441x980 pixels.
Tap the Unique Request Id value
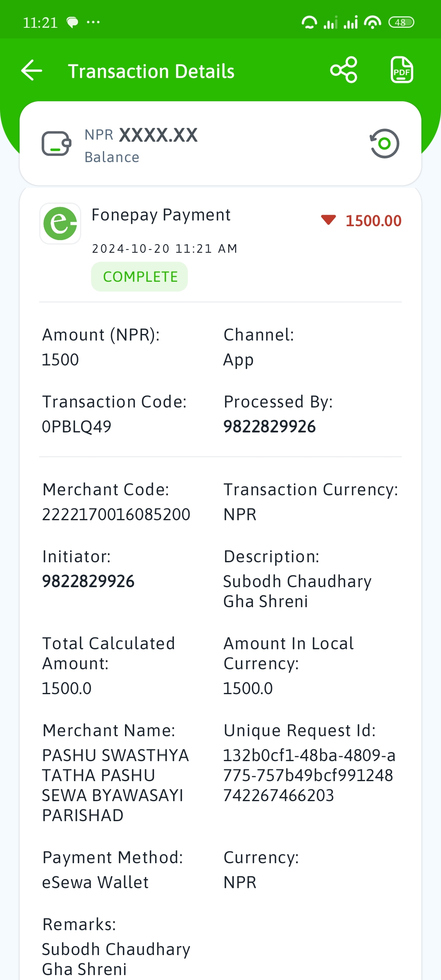(309, 775)
